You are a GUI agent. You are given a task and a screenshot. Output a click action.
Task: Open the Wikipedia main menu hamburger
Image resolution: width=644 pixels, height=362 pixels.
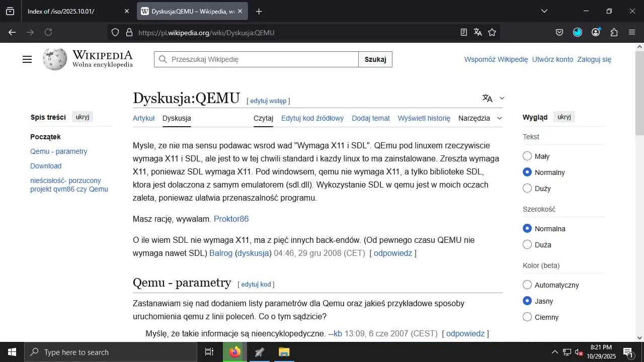click(x=27, y=59)
